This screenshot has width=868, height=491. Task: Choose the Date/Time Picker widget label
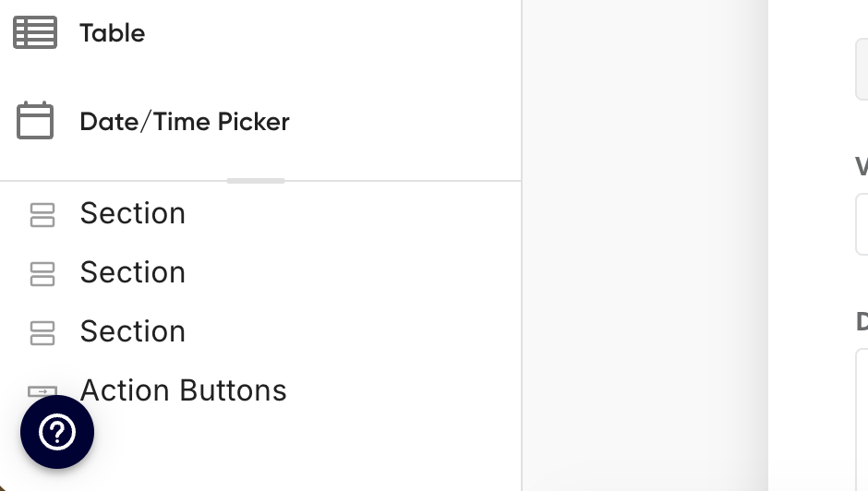click(185, 122)
